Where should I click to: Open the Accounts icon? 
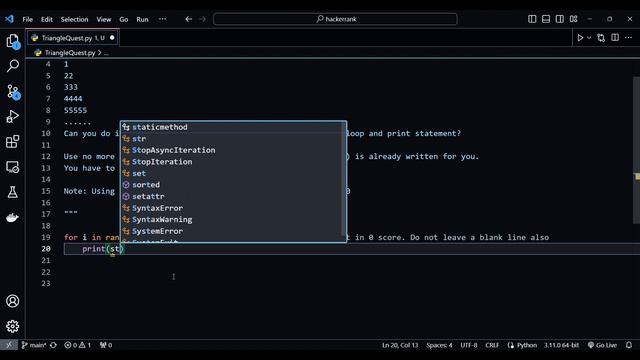tap(13, 301)
